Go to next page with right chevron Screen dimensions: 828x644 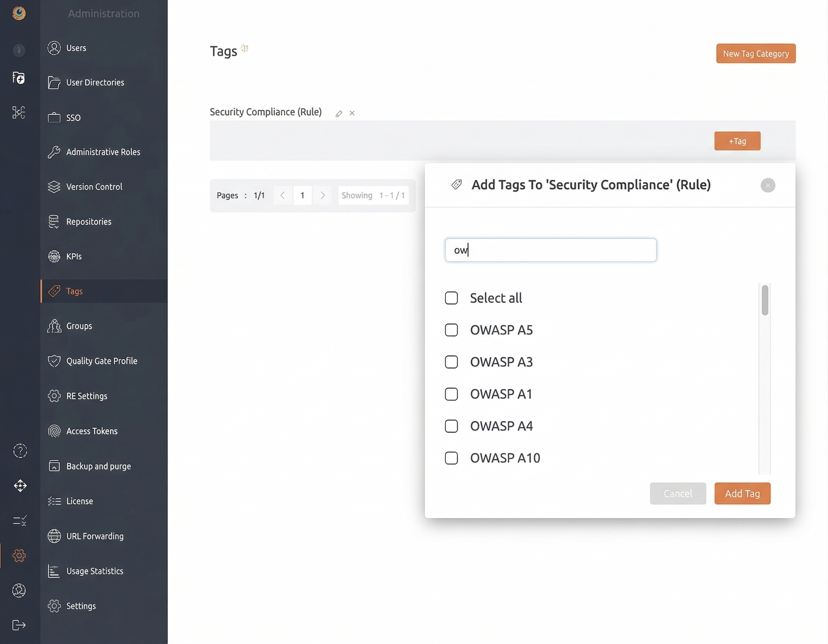pyautogui.click(x=322, y=195)
